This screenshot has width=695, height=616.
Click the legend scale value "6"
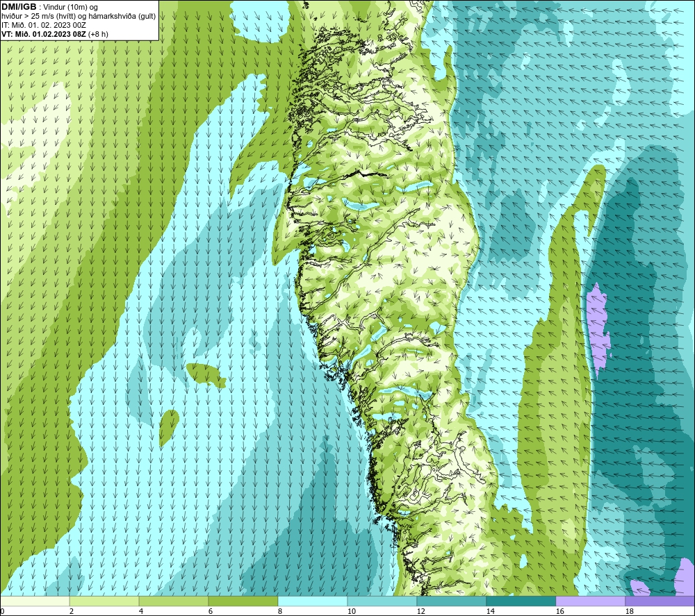click(211, 611)
